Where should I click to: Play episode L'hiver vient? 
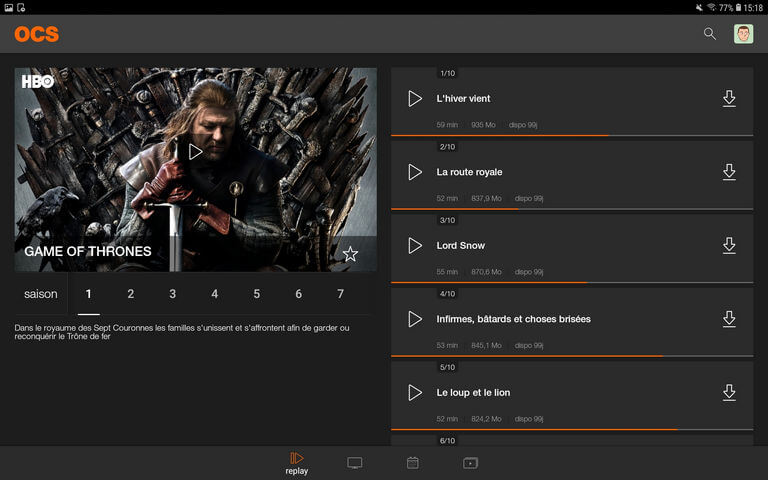point(415,98)
